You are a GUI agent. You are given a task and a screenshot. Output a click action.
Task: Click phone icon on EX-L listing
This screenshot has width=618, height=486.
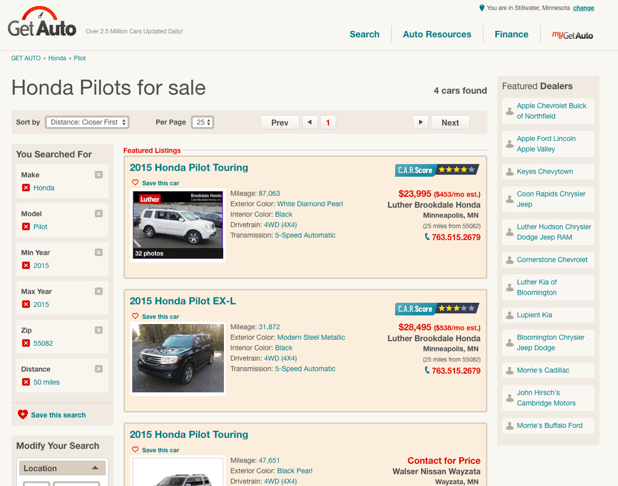click(427, 371)
